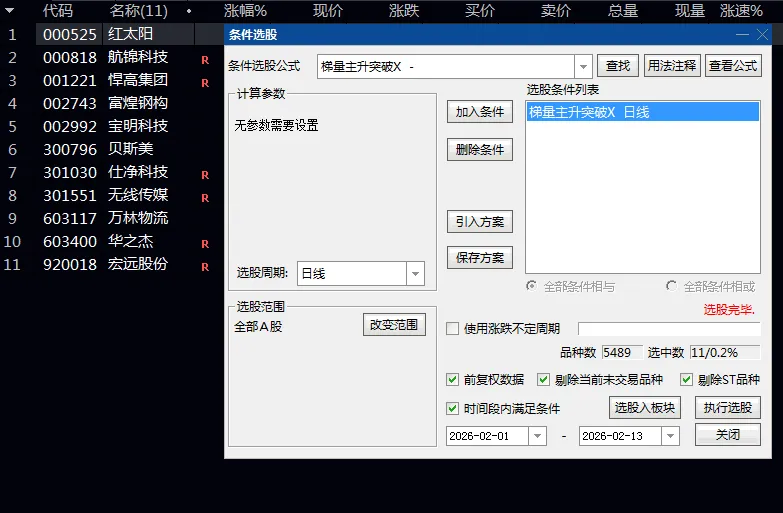The image size is (783, 513).
Task: Open 选股周期 period dropdown
Action: [x=415, y=274]
